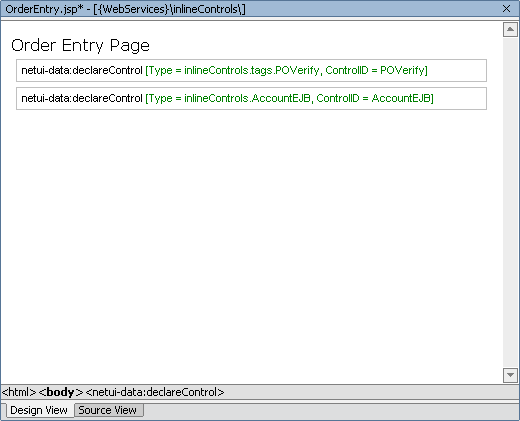Click the scroll up arrow

[x=510, y=30]
